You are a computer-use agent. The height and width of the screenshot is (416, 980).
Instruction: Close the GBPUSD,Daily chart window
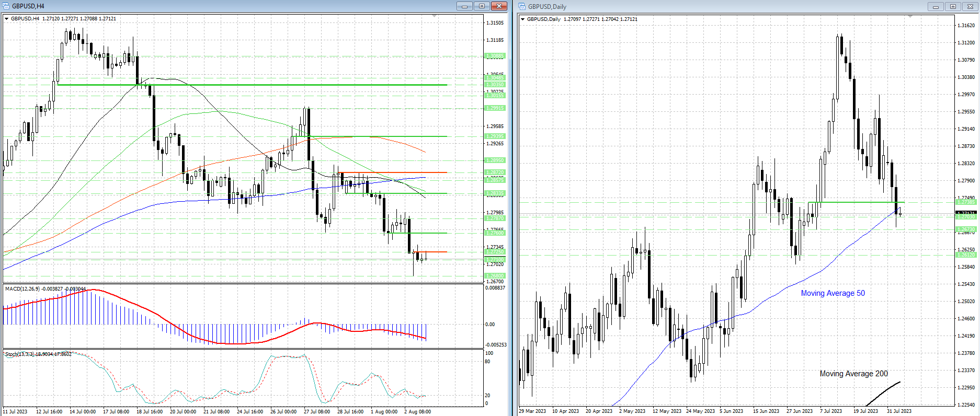(x=970, y=7)
